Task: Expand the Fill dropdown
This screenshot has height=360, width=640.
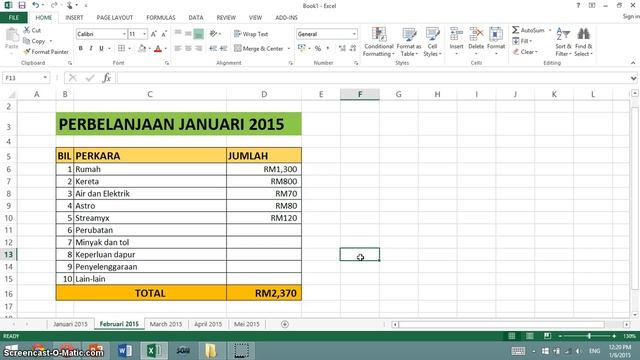Action: click(531, 41)
